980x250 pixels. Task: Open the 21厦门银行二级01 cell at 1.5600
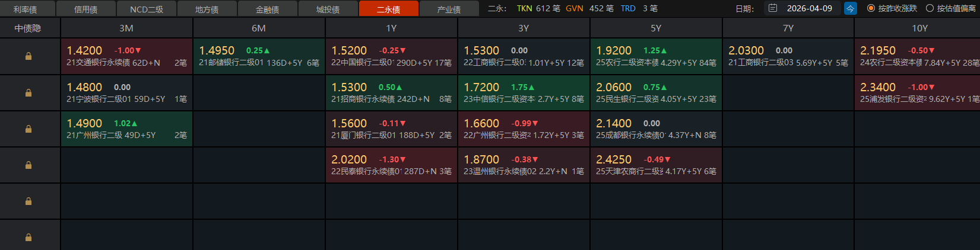coord(391,129)
